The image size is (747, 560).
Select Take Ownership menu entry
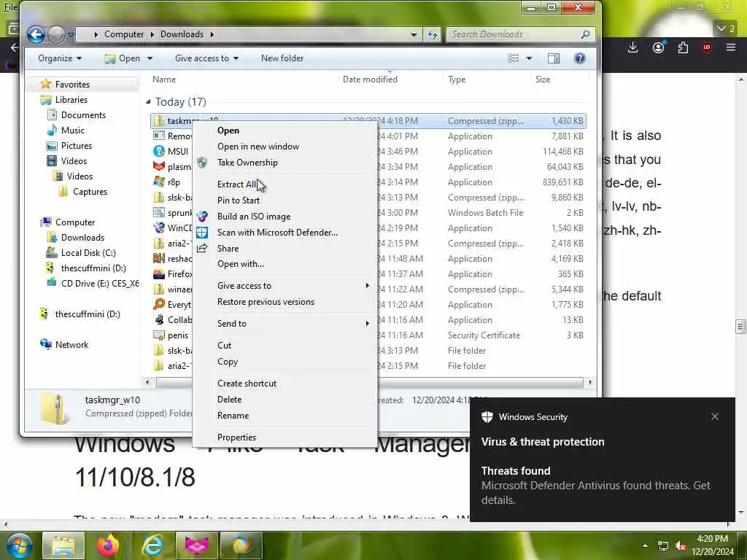click(x=285, y=163)
